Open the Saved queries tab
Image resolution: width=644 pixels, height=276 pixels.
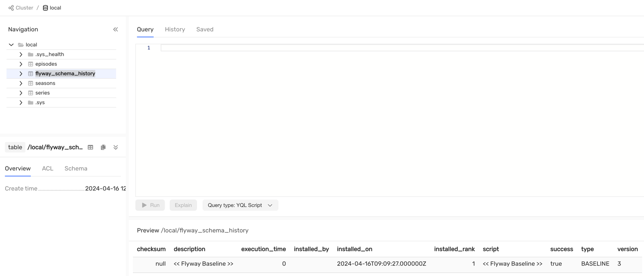click(205, 29)
